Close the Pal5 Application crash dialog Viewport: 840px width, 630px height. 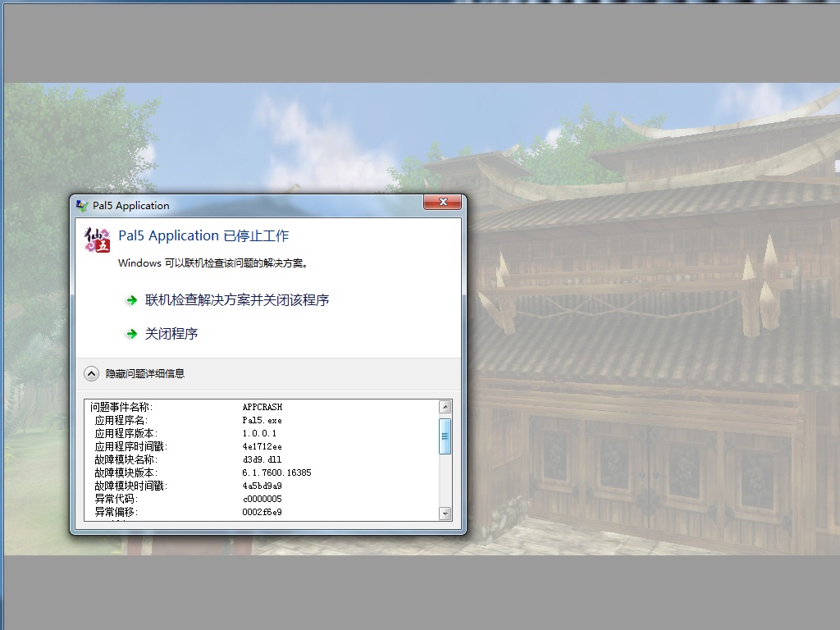[x=444, y=203]
